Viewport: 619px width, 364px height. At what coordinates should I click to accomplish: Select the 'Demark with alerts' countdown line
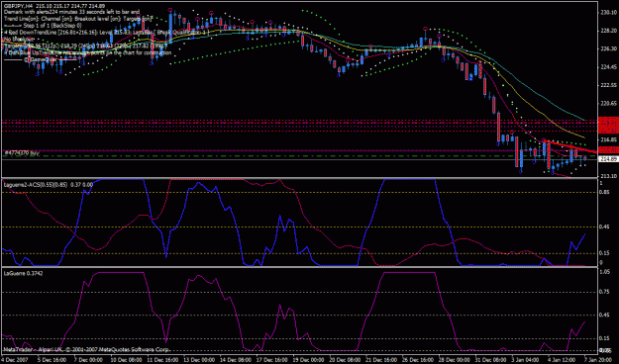pyautogui.click(x=71, y=12)
